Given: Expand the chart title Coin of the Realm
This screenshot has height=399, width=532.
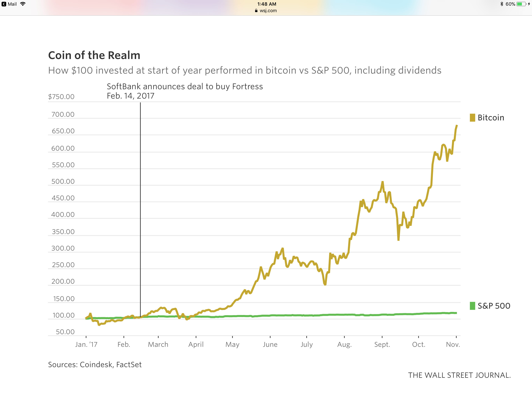Looking at the screenshot, I should click(x=94, y=55).
